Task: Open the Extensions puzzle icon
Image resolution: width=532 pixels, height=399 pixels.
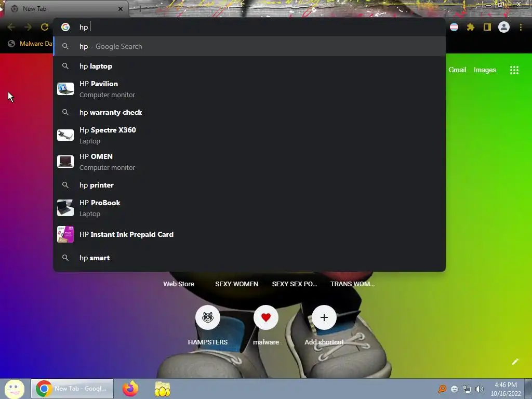Action: 470,27
